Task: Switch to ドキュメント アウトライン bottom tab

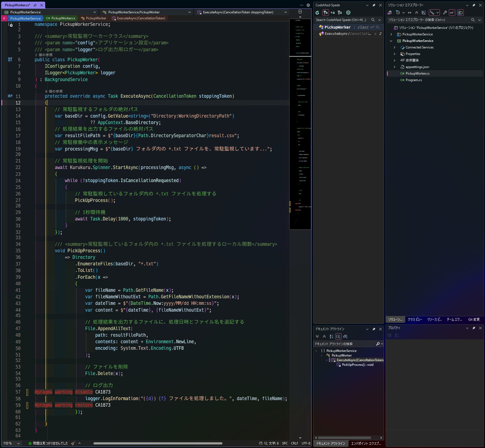Action: tap(331, 443)
